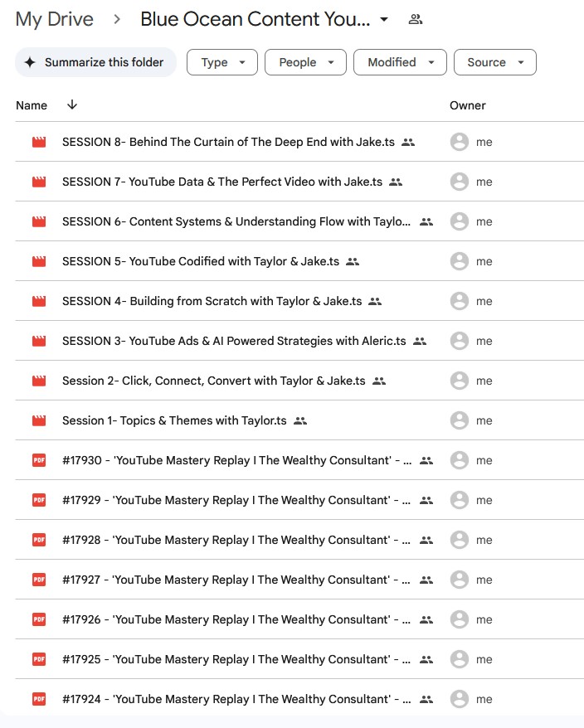The width and height of the screenshot is (584, 728).
Task: Click the shared icon on SESSION 7 row
Action: click(x=396, y=182)
